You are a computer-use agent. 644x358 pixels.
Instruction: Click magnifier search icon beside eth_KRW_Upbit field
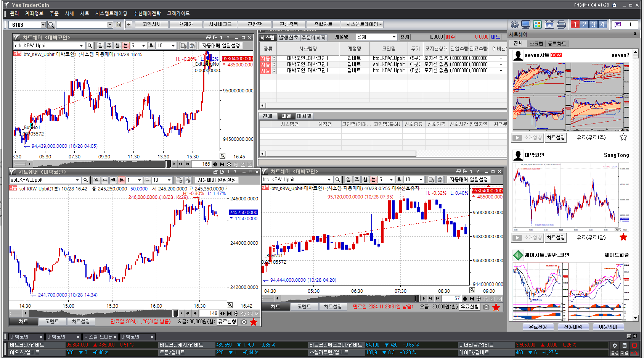click(x=90, y=46)
